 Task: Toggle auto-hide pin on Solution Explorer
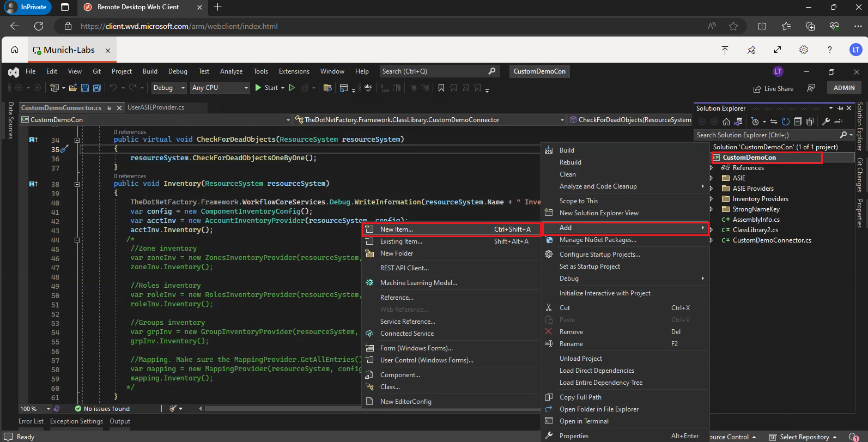(x=840, y=108)
